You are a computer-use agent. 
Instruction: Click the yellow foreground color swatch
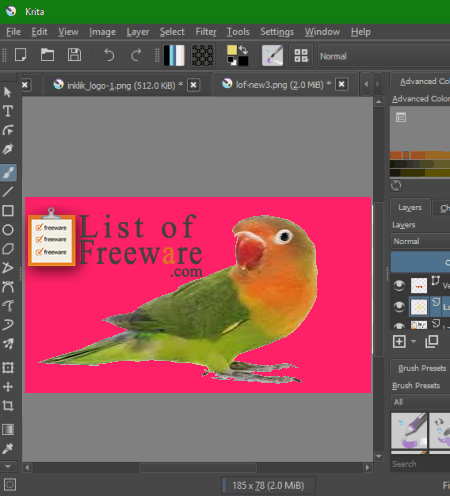click(232, 50)
